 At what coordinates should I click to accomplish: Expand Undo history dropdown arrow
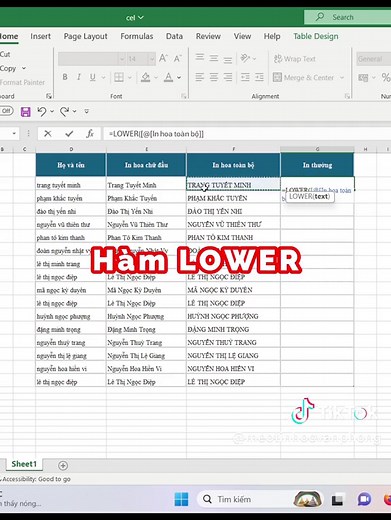tap(52, 111)
